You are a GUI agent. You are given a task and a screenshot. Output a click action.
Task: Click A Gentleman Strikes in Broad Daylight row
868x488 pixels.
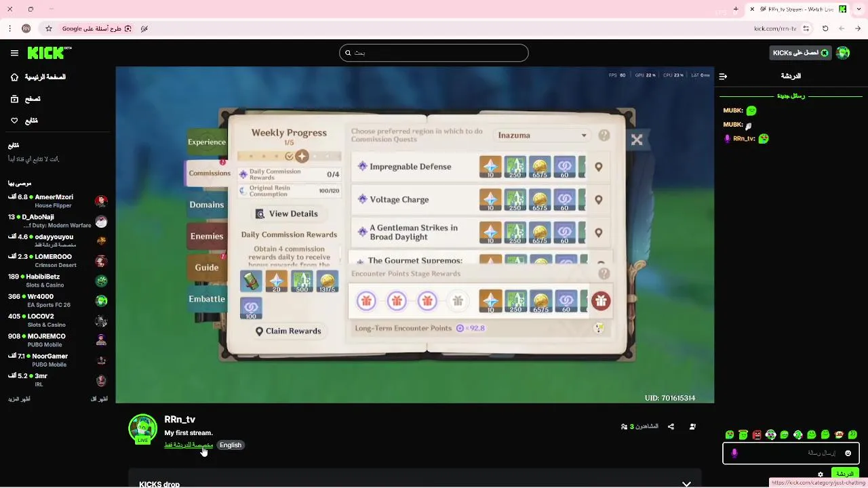pos(481,232)
